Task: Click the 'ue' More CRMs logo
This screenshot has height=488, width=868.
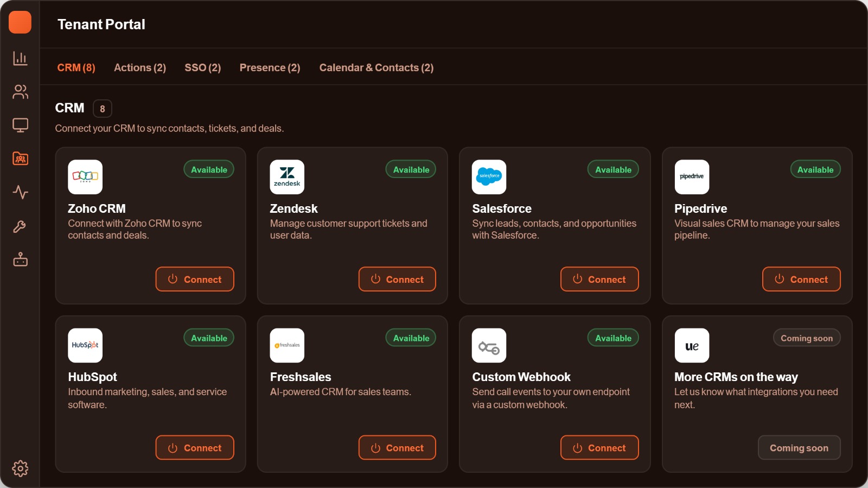Action: 692,345
